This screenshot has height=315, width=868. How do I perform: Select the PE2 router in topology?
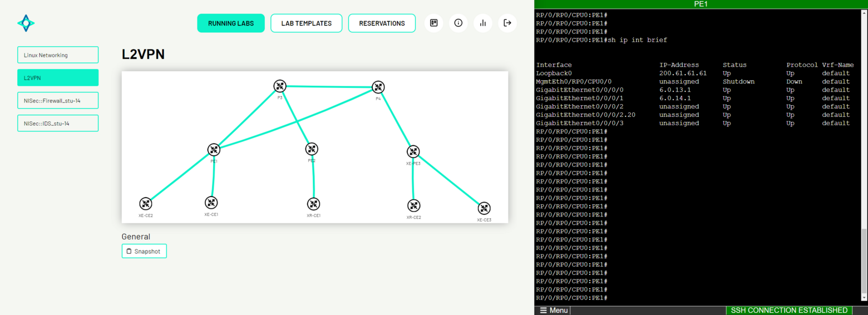coord(312,149)
